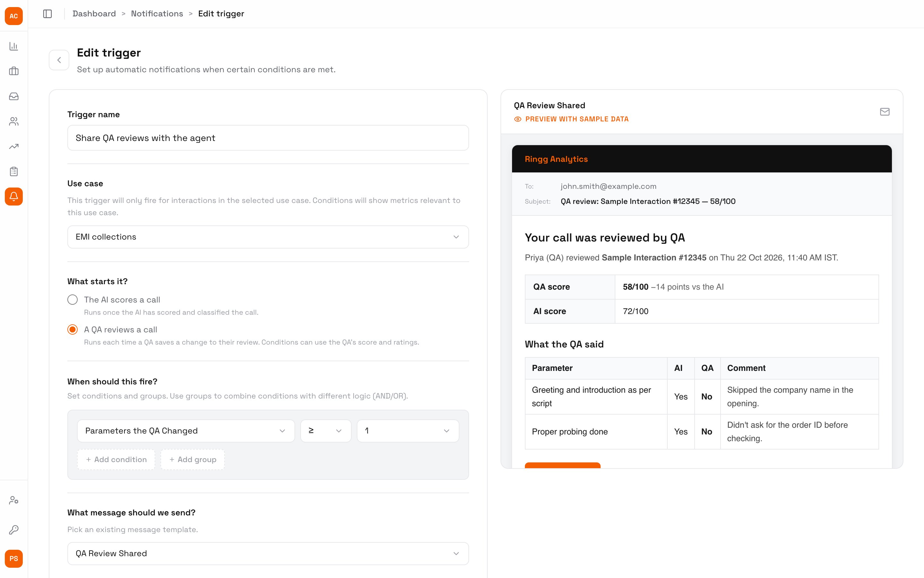Open the condition value dropdown showing 1

tap(408, 431)
